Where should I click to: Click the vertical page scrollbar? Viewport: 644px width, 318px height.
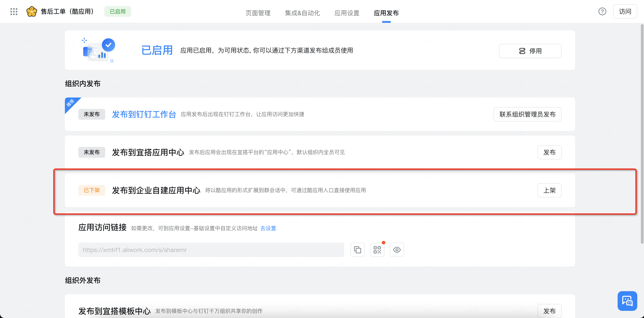pos(642,134)
